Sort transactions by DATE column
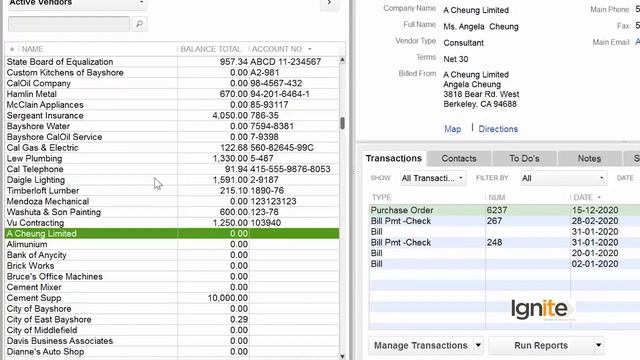This screenshot has height=360, width=640. (583, 198)
